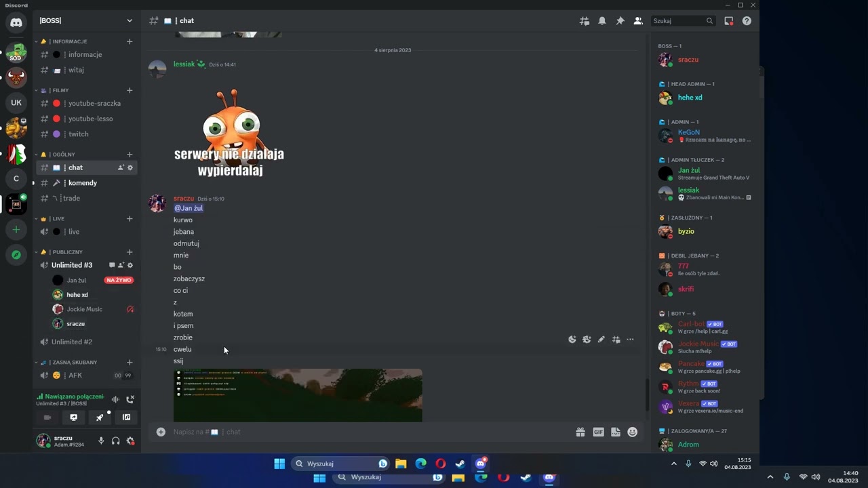Send a gift with Nitro icon

tap(580, 432)
